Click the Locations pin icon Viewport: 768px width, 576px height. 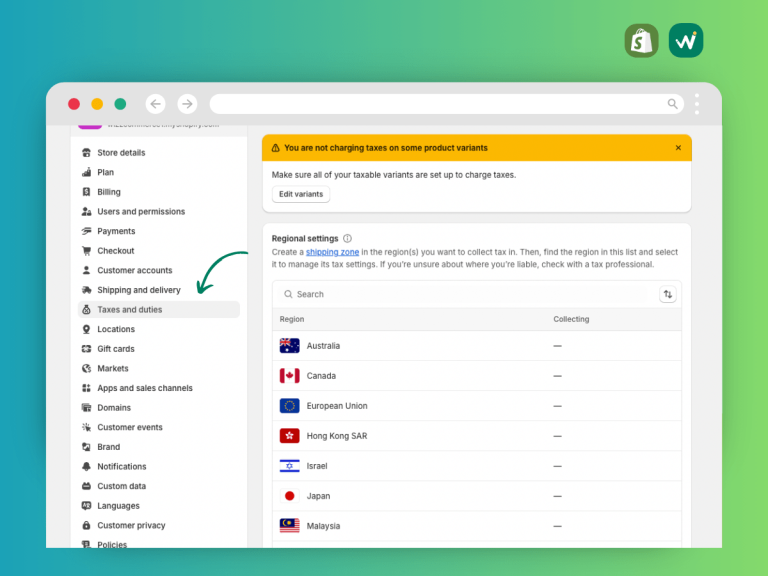point(86,329)
